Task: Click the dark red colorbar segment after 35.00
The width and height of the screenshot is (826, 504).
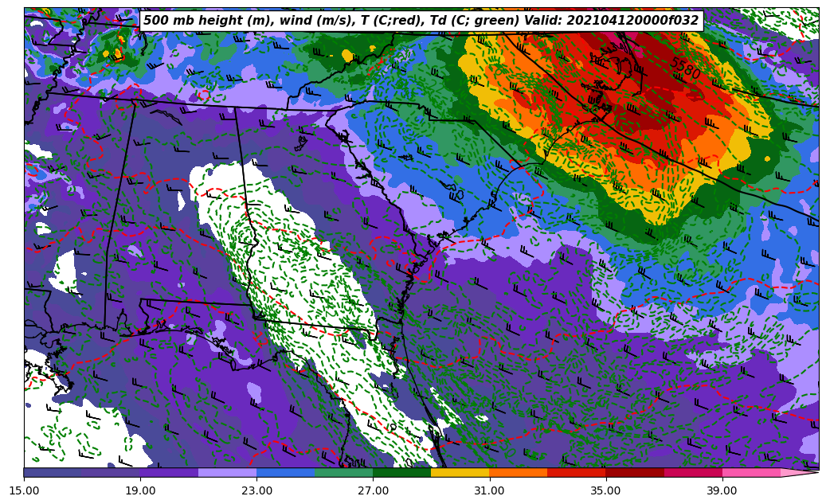Action: pos(634,472)
